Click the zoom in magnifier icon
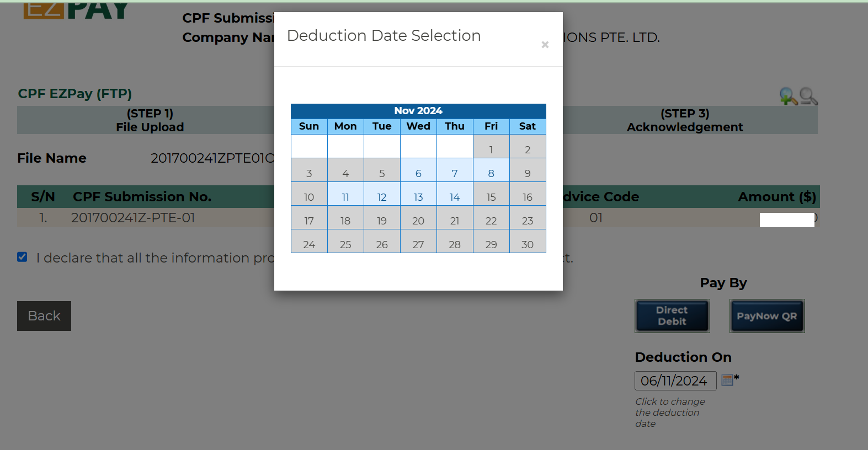 tap(787, 97)
